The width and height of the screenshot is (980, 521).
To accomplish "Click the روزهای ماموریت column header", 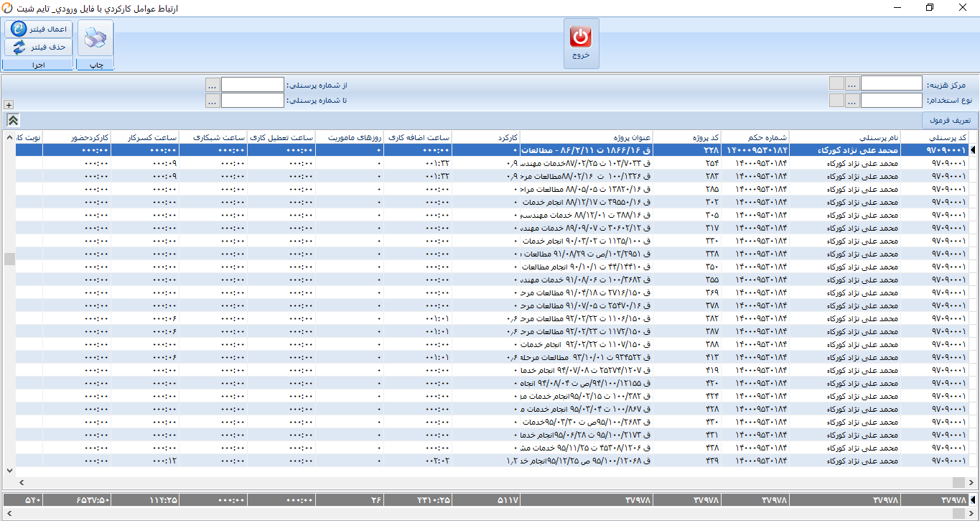I will (350, 137).
